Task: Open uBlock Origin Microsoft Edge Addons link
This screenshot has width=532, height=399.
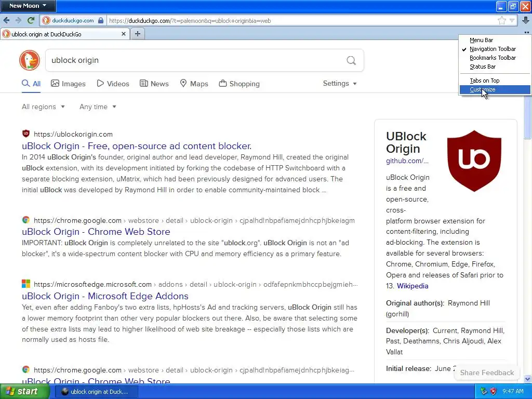Action: pyautogui.click(x=105, y=296)
